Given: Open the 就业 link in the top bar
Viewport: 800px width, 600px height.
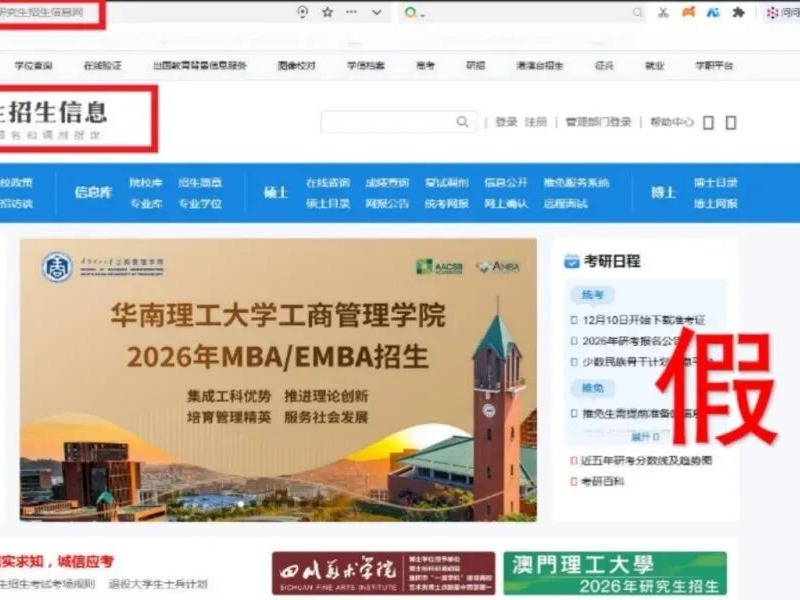Looking at the screenshot, I should point(655,65).
